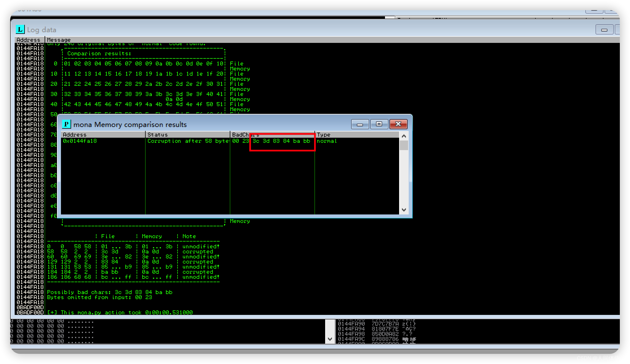Click the Log data window L icon
630x364 pixels.
click(20, 29)
